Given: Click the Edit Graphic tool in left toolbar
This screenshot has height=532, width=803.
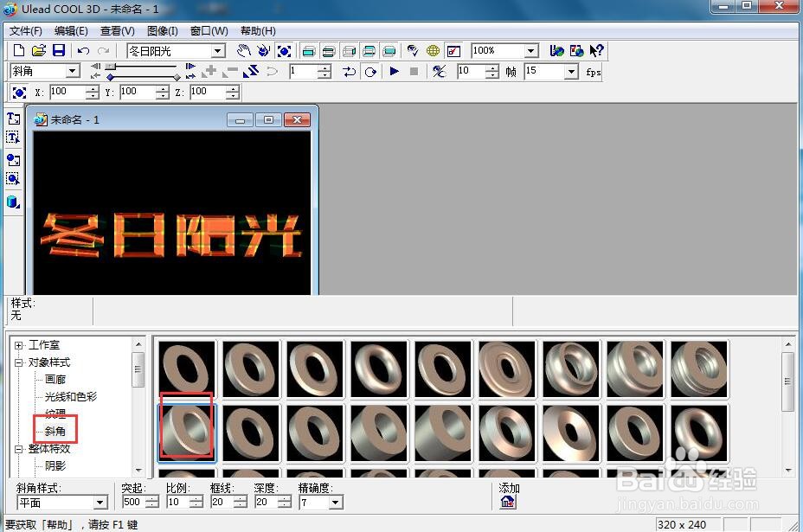Looking at the screenshot, I should 13,179.
